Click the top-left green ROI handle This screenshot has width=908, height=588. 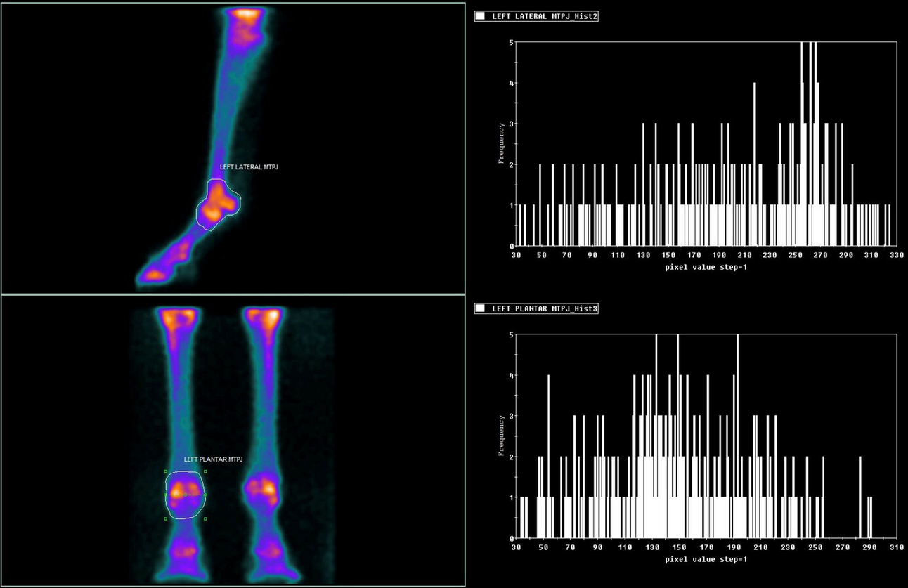(x=165, y=471)
